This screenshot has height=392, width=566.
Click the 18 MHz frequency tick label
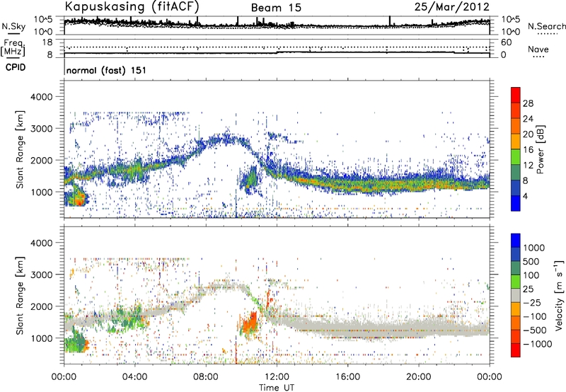[x=47, y=42]
